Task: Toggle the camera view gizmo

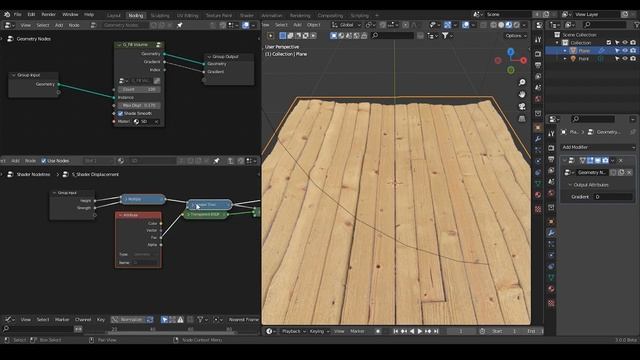Action: (522, 107)
